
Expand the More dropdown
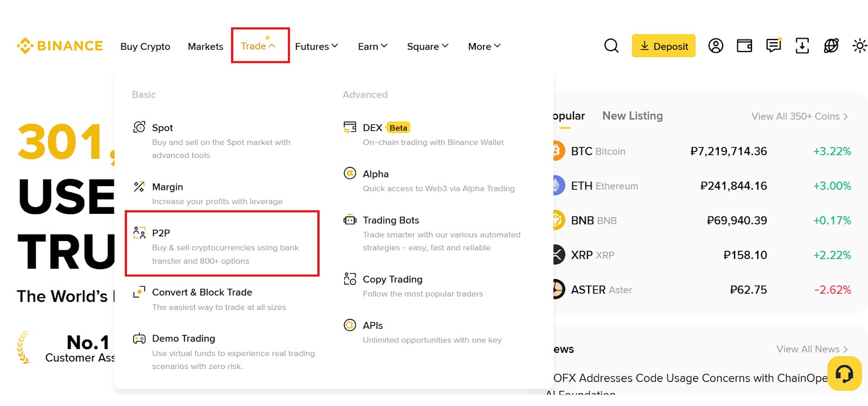click(x=484, y=47)
